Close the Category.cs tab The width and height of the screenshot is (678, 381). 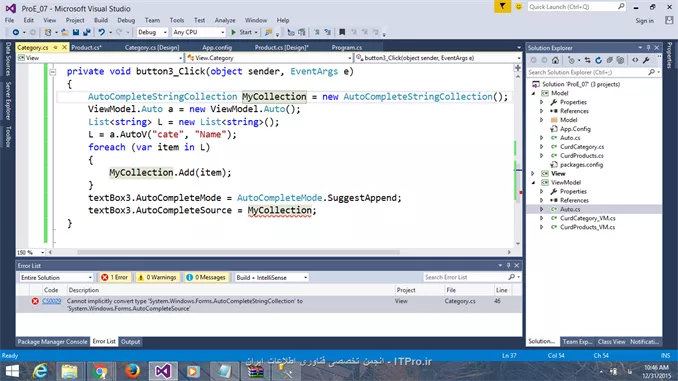point(64,47)
